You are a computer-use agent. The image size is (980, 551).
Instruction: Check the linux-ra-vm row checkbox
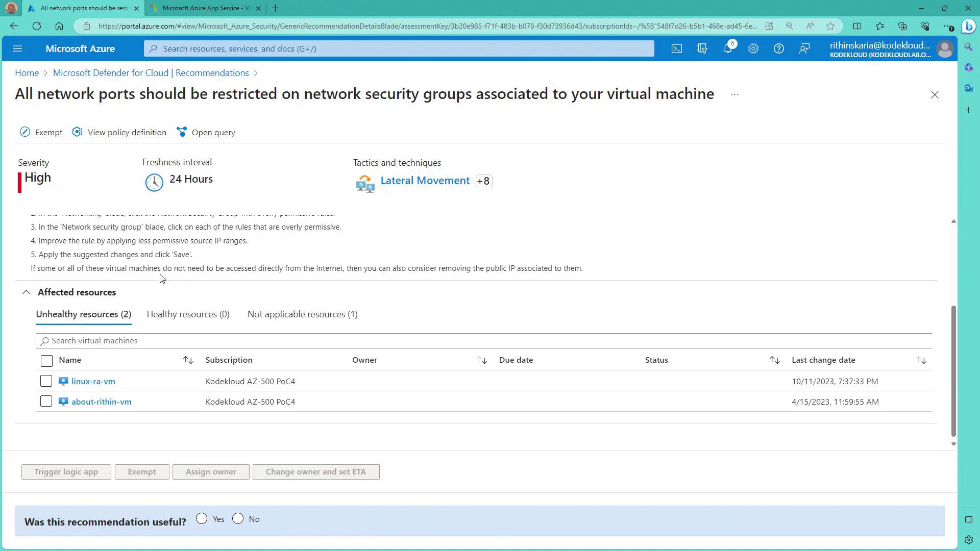pyautogui.click(x=46, y=381)
